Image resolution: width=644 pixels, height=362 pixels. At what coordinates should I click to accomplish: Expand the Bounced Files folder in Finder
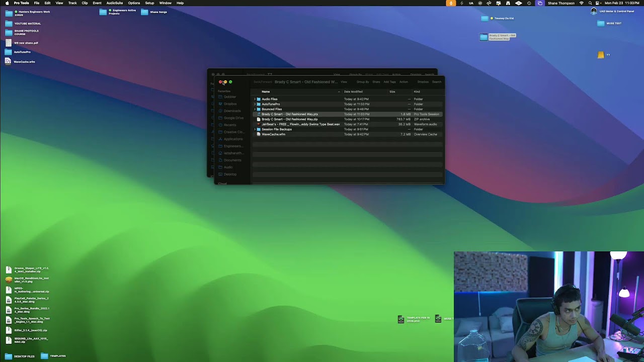pyautogui.click(x=255, y=109)
